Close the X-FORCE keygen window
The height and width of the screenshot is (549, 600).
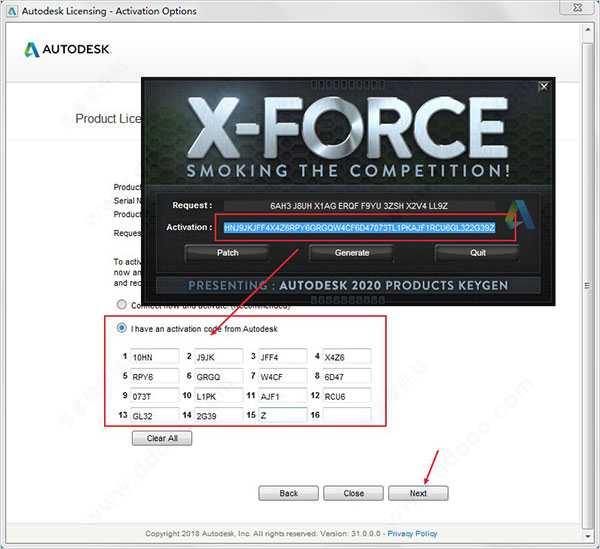tap(544, 87)
